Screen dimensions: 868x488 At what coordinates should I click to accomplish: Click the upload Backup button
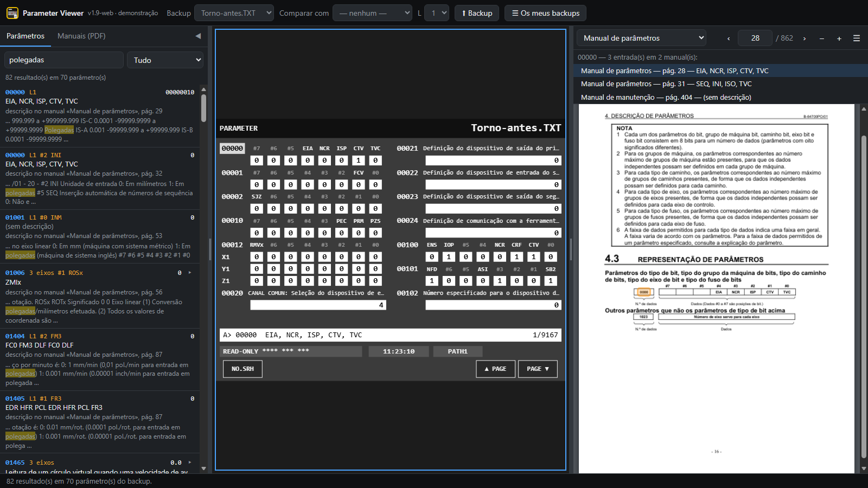pyautogui.click(x=477, y=13)
